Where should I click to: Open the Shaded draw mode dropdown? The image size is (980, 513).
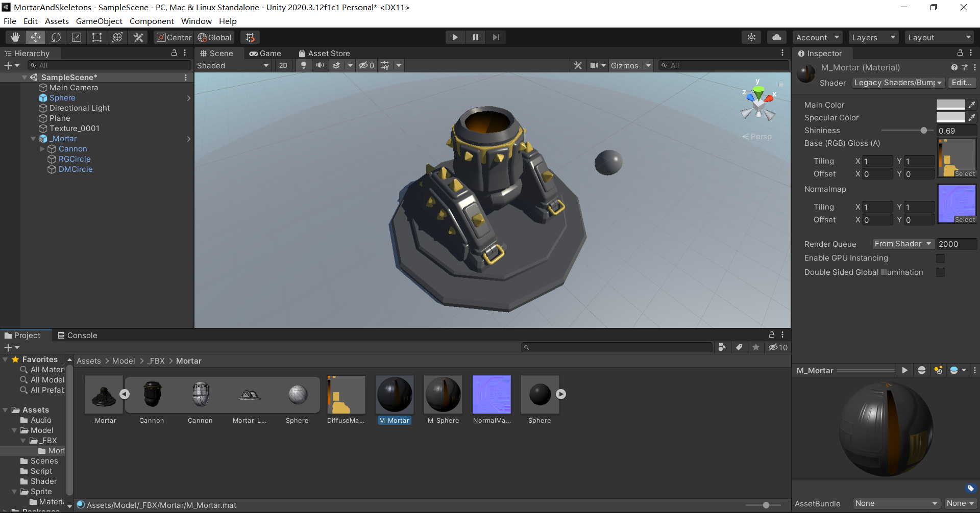233,65
